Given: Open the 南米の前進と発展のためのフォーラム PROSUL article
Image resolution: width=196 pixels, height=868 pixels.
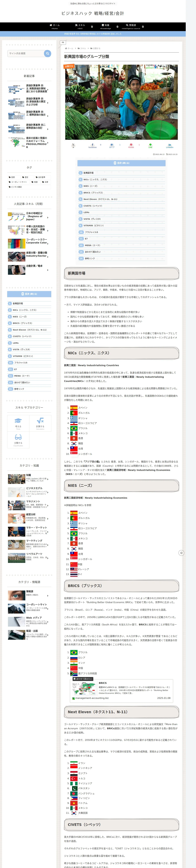Looking at the screenshot, I should pos(29,142).
